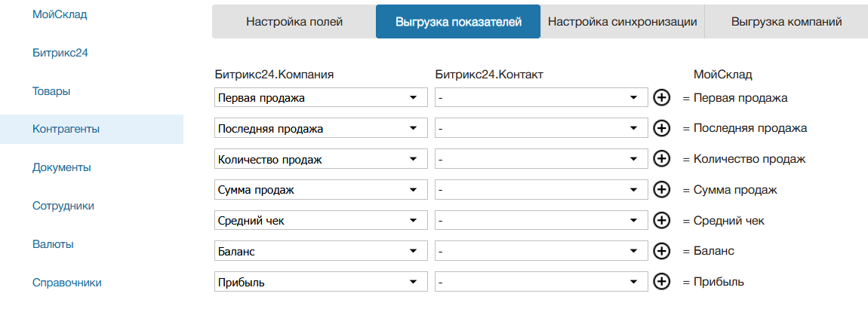The width and height of the screenshot is (868, 312).
Task: Go to Документы in the sidebar
Action: [x=62, y=167]
